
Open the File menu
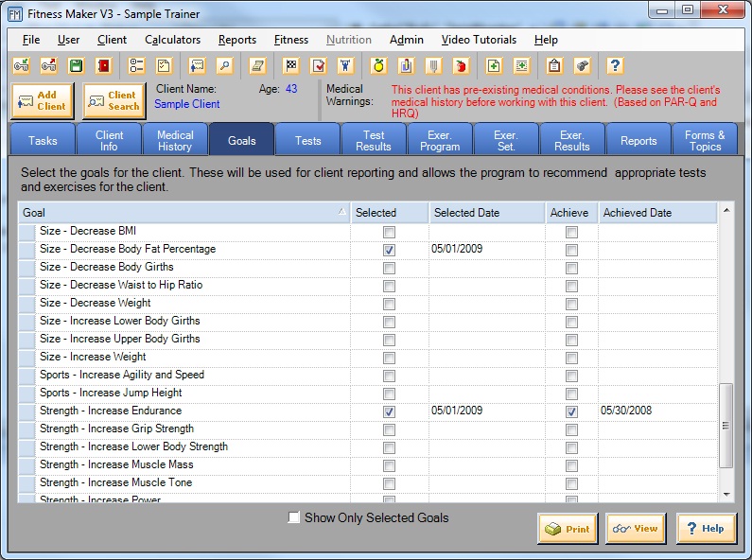[31, 40]
